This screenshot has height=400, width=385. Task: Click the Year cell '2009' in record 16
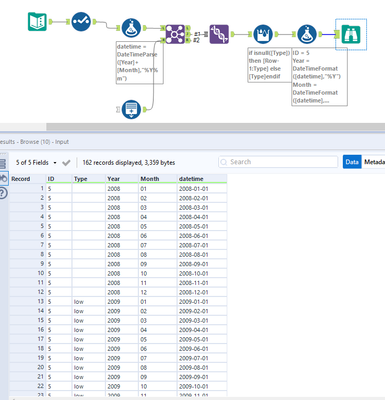tap(122, 330)
